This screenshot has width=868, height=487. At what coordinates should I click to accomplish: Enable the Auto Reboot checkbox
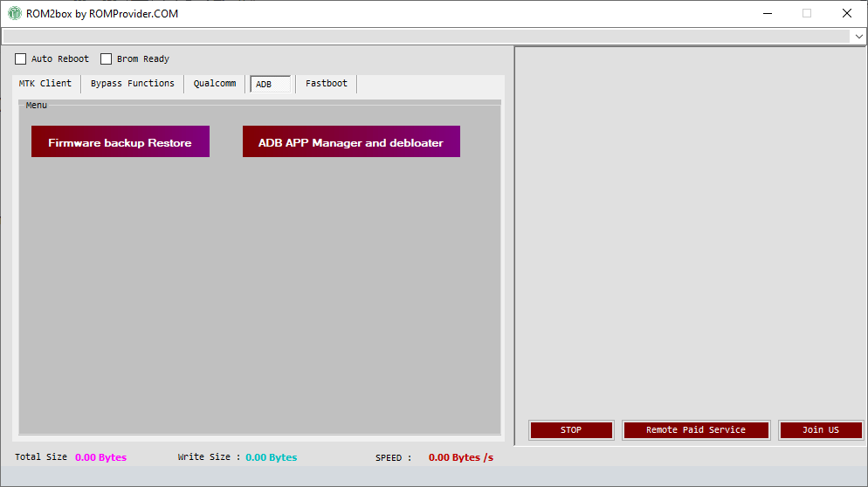[20, 58]
